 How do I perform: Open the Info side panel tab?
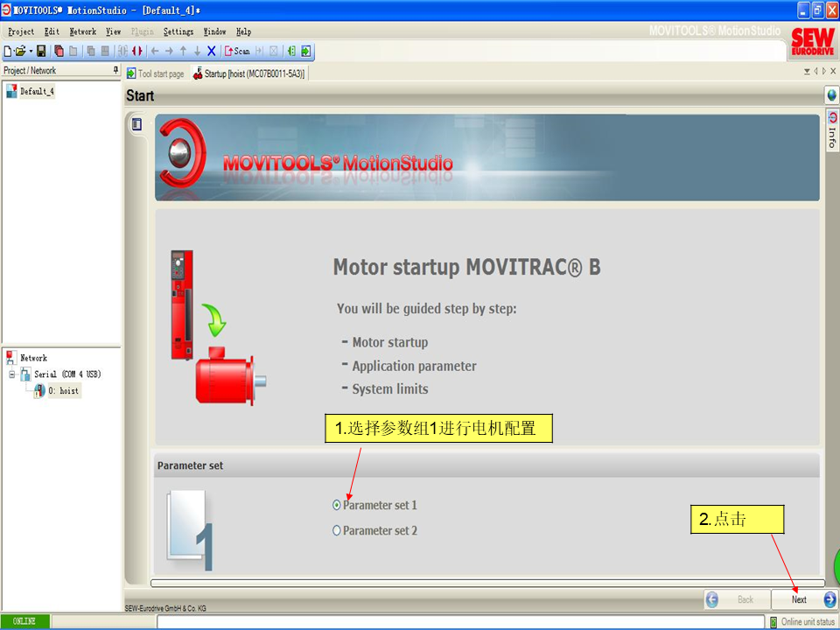pos(832,131)
